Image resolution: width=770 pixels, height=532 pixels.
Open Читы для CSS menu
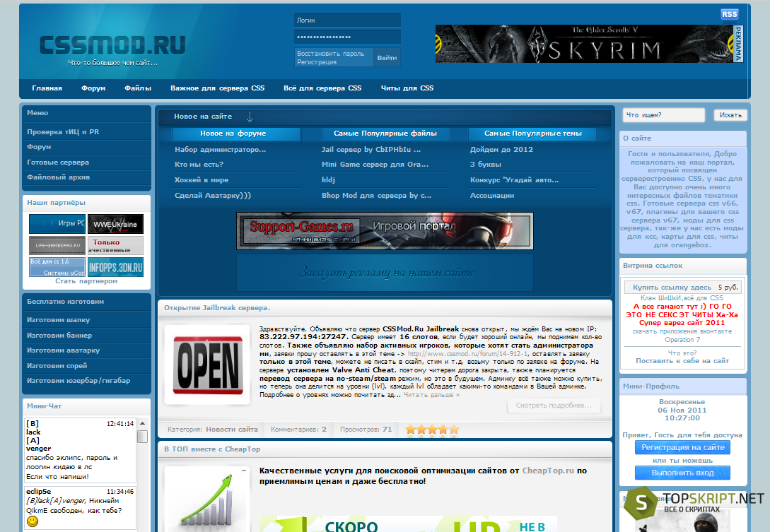[407, 88]
